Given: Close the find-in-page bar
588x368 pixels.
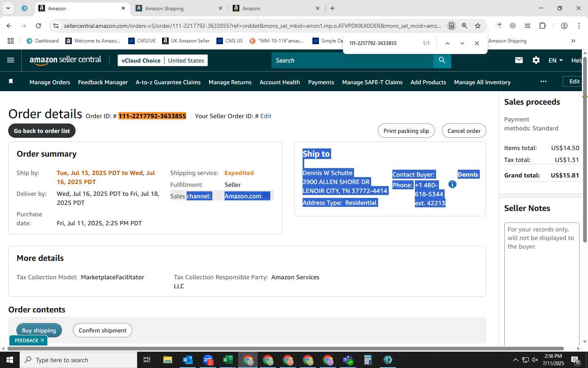Looking at the screenshot, I should [477, 43].
